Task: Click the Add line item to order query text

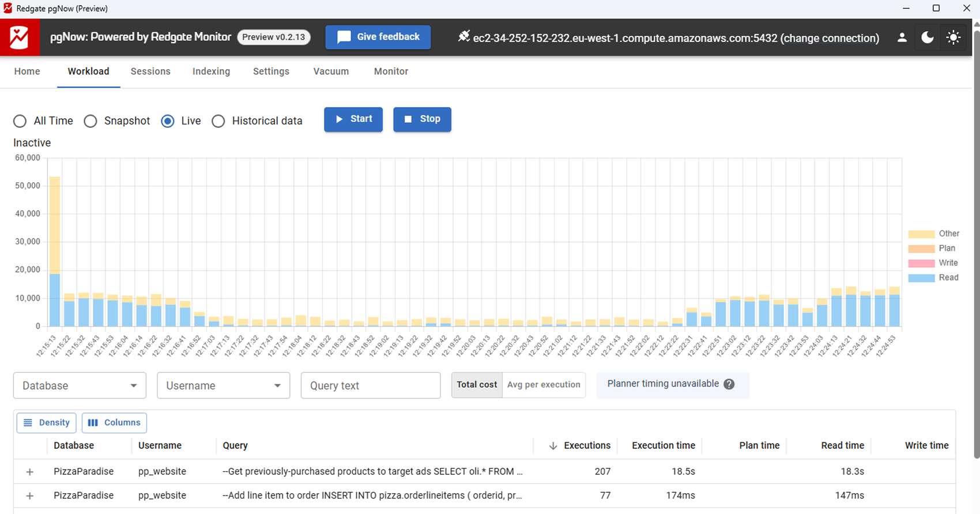Action: (372, 496)
